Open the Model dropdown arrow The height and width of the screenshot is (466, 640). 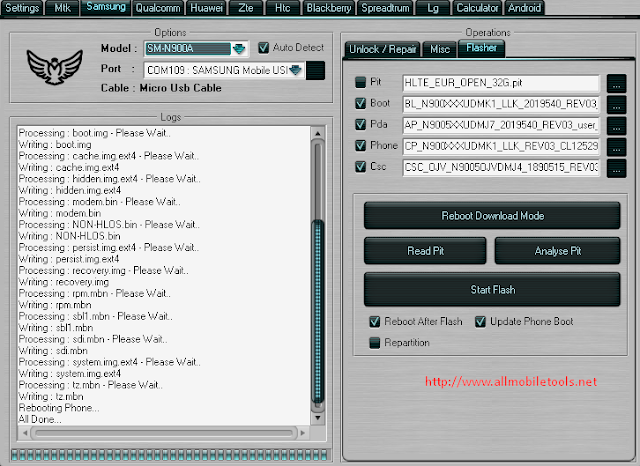click(239, 49)
